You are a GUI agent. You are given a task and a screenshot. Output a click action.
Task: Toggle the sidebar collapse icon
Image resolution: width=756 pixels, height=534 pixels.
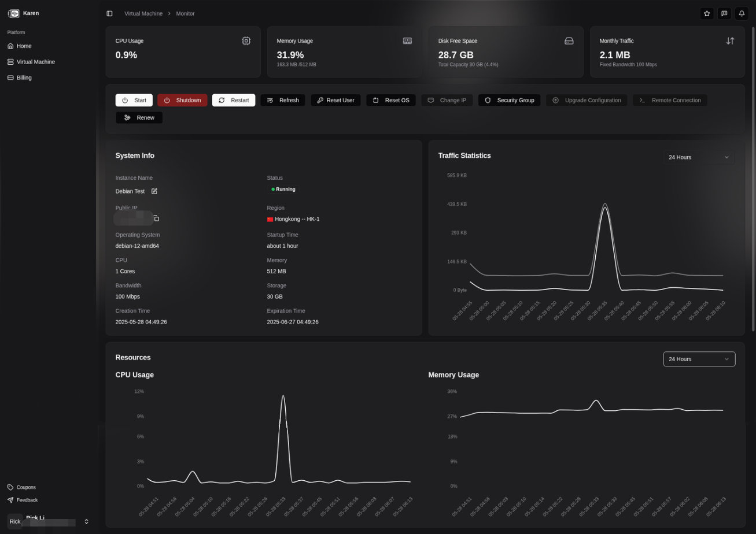pyautogui.click(x=109, y=13)
